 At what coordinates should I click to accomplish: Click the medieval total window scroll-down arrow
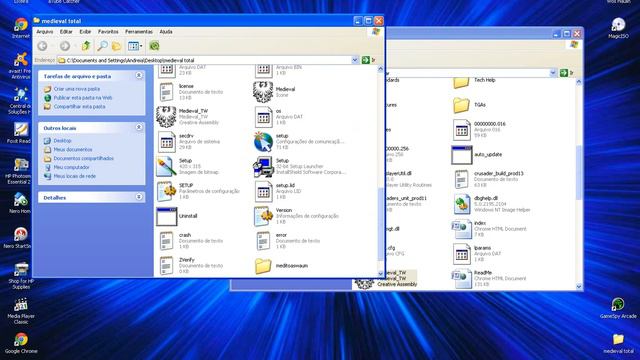point(380,273)
